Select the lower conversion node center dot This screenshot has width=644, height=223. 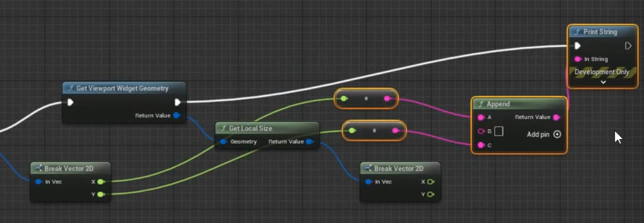pyautogui.click(x=374, y=131)
